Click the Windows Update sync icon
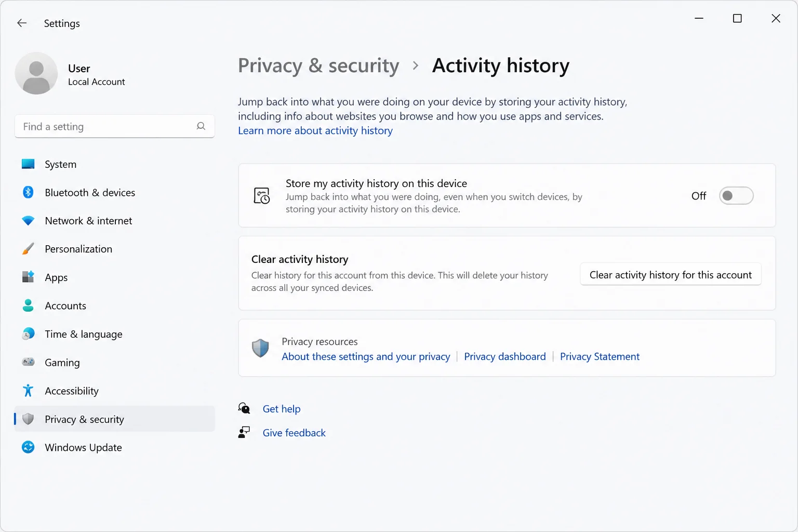The height and width of the screenshot is (532, 798). [28, 447]
